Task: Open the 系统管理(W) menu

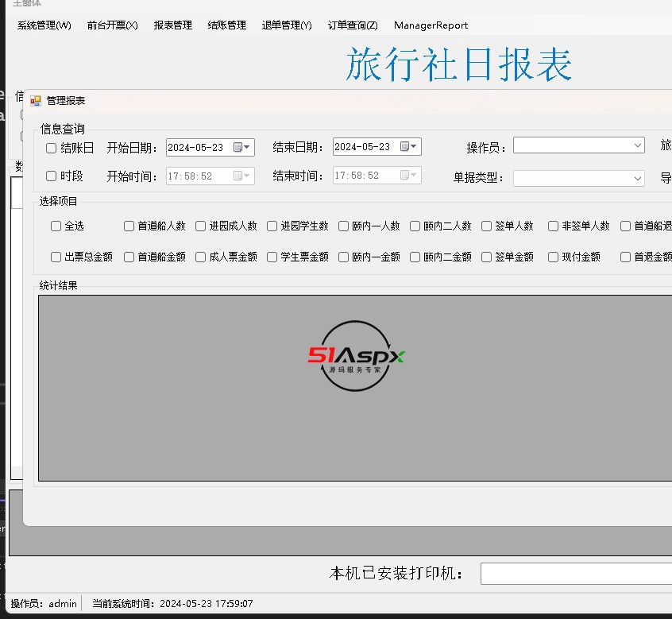Action: pos(44,25)
